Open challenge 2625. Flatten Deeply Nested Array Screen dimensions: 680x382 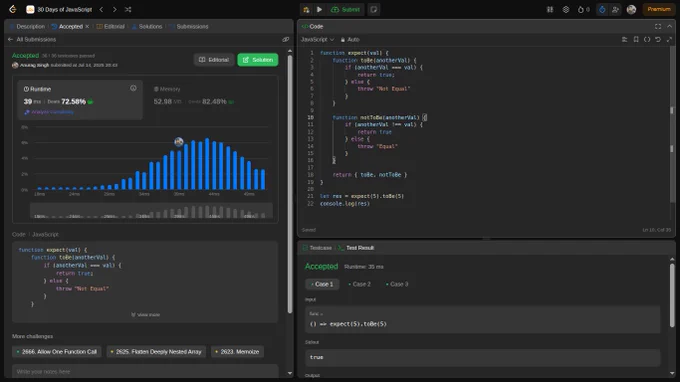[x=156, y=352]
